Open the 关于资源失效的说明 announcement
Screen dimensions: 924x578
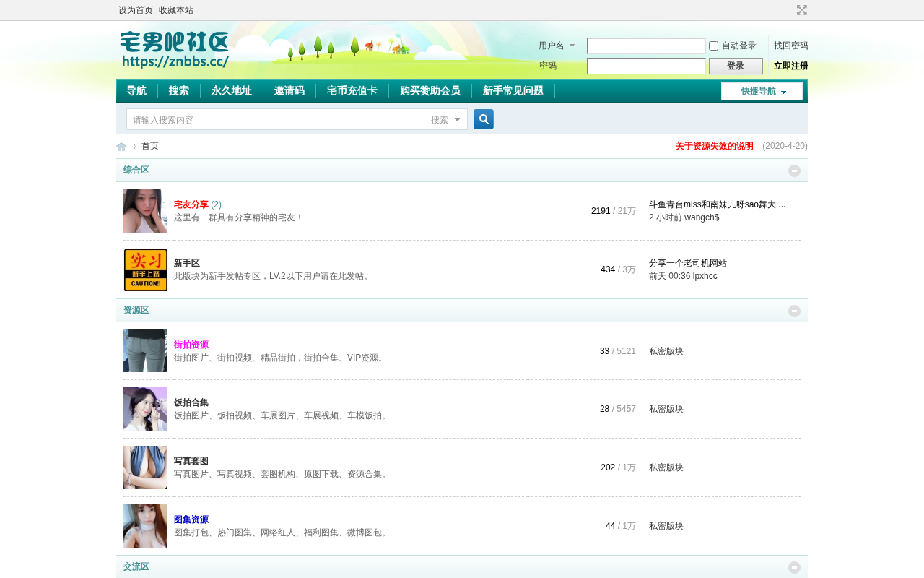point(715,146)
